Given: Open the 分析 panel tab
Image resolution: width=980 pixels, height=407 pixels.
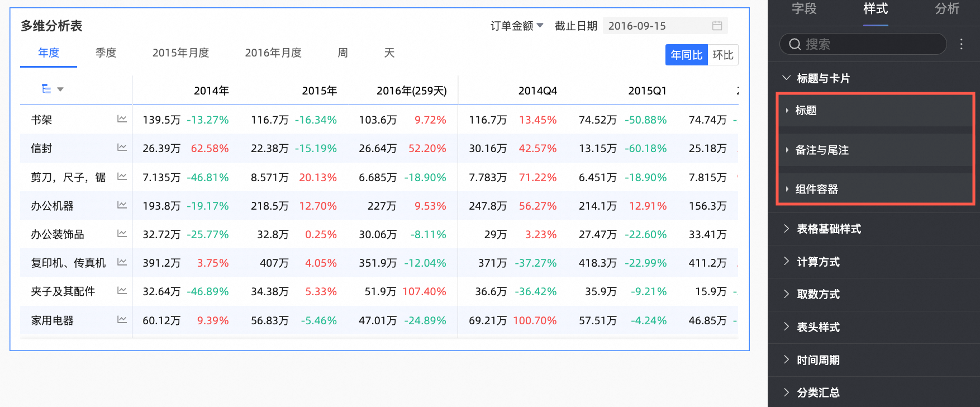Looking at the screenshot, I should click(947, 9).
